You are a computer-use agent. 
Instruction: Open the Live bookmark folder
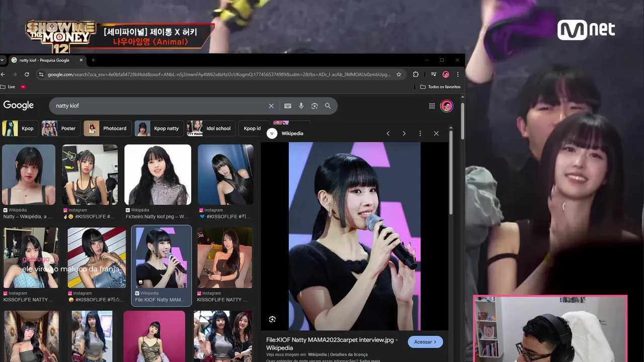(x=8, y=87)
